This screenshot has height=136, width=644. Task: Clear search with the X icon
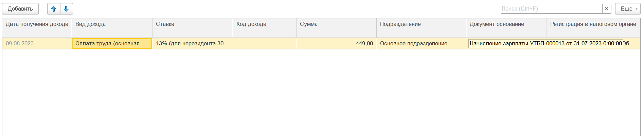pos(607,9)
